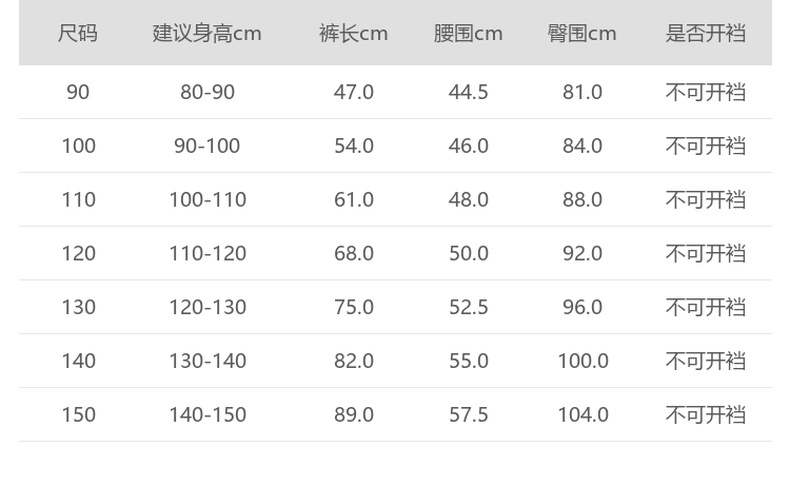Click the 57.5 waist measurement cell
The image size is (790, 485).
pos(468,414)
